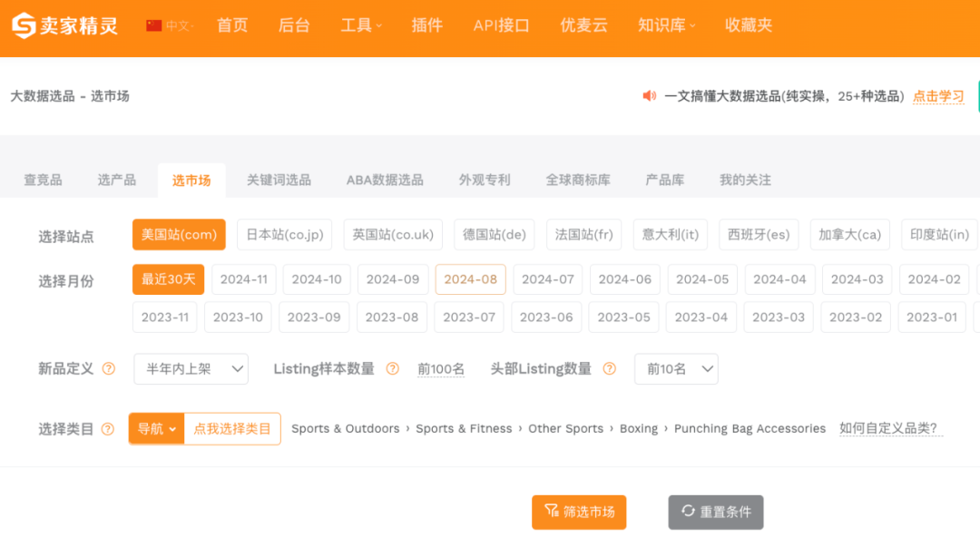980x547 pixels.
Task: Select the 西班牙(es) site option
Action: click(759, 234)
